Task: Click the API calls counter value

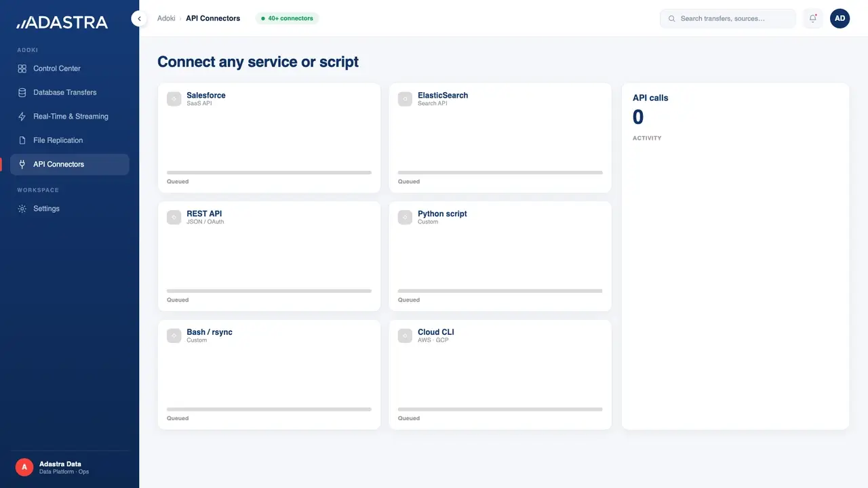Action: [638, 117]
